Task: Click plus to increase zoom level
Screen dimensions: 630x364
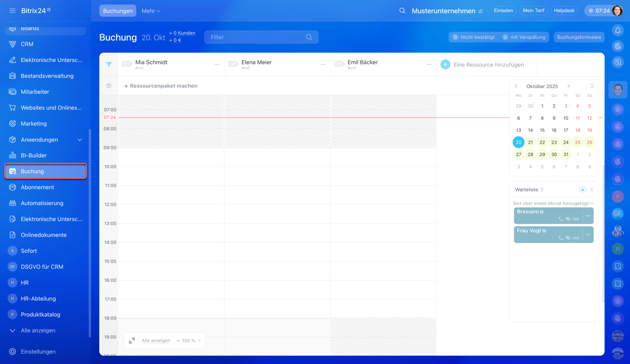Action: [199, 340]
